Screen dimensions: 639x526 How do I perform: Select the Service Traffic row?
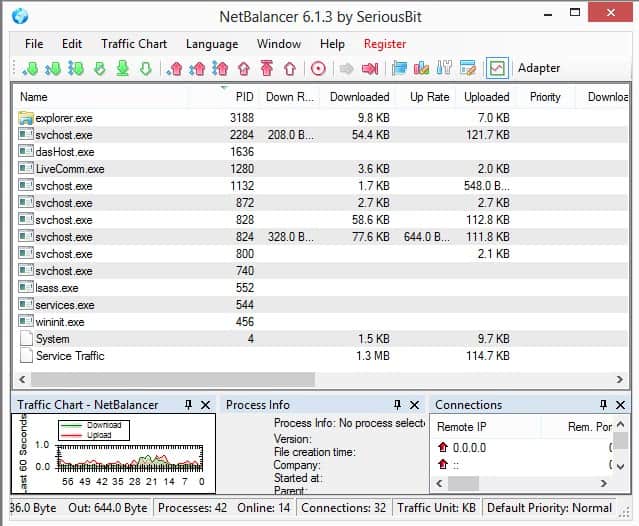[x=322, y=356]
